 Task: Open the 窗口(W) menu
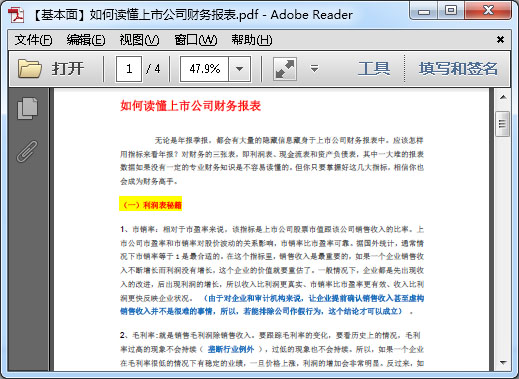click(x=196, y=40)
